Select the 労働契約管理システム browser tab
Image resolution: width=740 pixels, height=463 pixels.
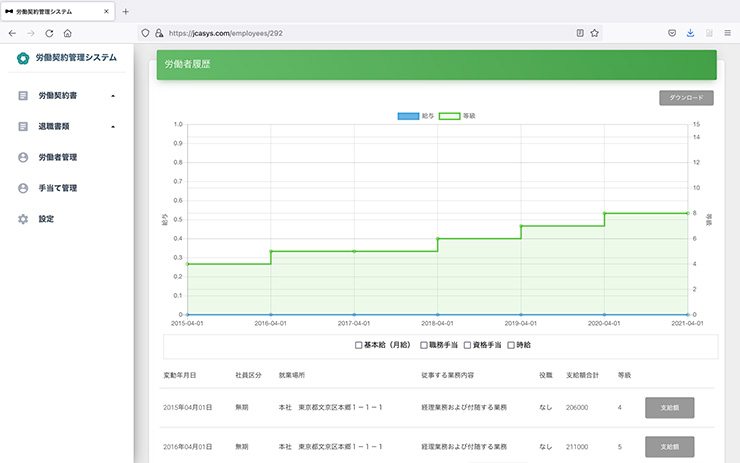click(57, 11)
